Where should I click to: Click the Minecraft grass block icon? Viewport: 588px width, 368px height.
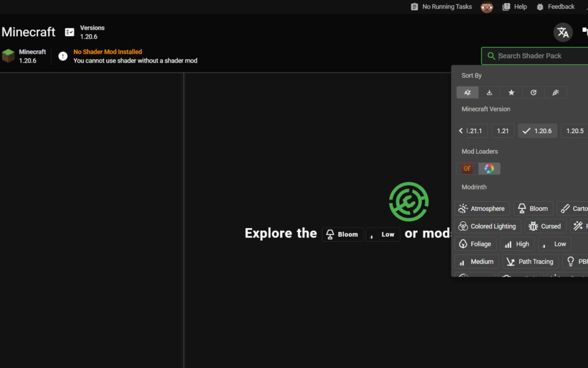click(x=8, y=56)
